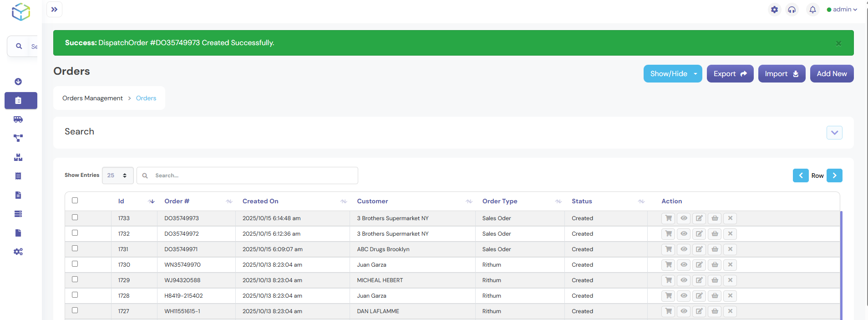
Task: Open the truck icon in the sidebar
Action: tap(18, 119)
